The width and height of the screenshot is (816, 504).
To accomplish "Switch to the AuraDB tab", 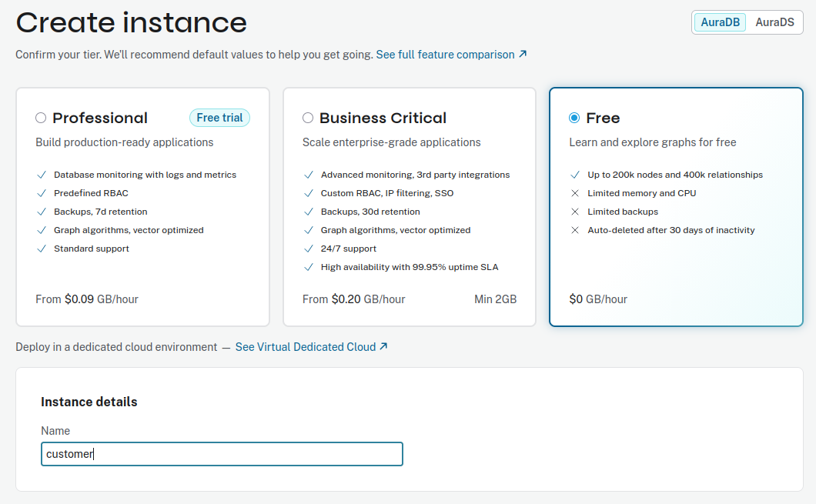I will coord(721,22).
